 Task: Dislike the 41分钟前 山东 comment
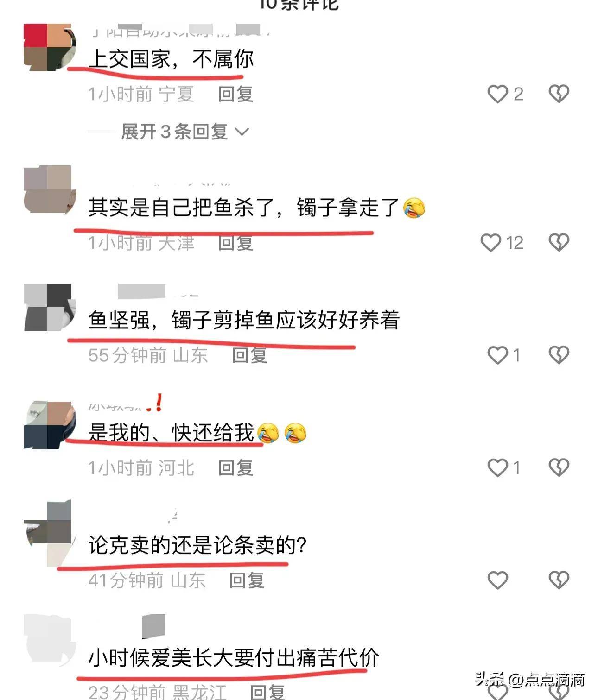[559, 580]
